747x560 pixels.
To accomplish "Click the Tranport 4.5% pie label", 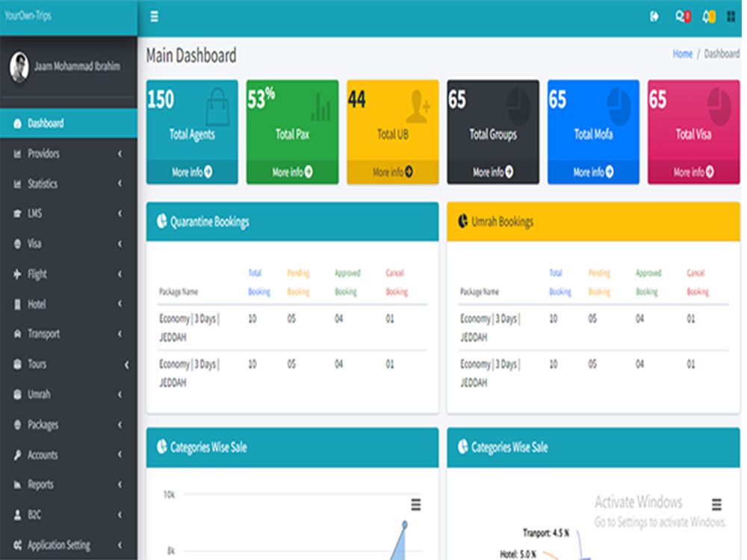I will point(546,533).
